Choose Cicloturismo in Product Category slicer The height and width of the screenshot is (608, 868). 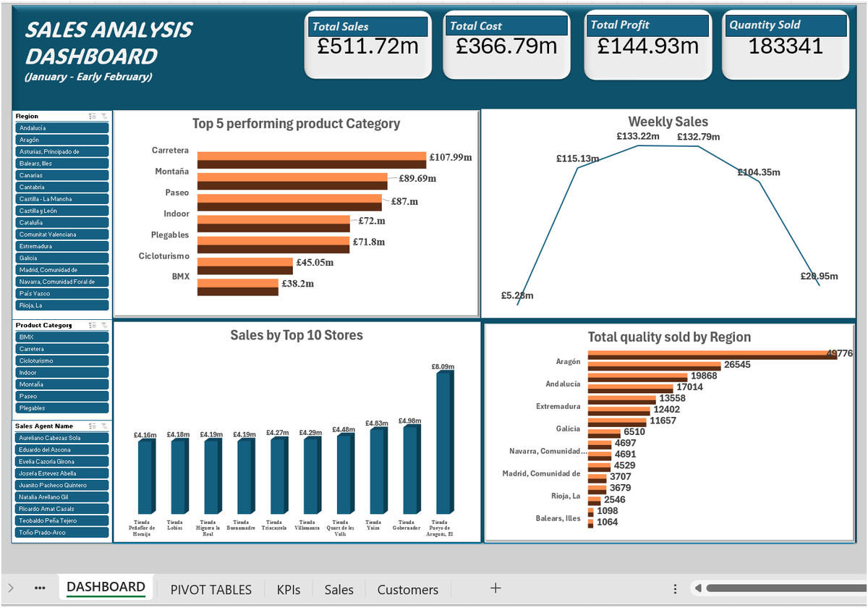(x=61, y=360)
